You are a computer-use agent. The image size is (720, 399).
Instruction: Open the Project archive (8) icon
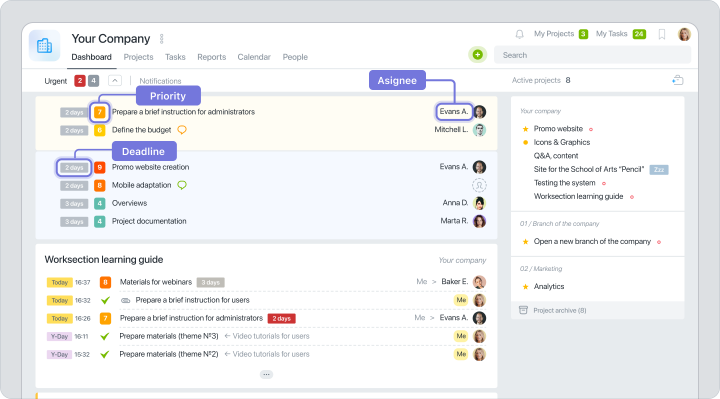coord(523,310)
